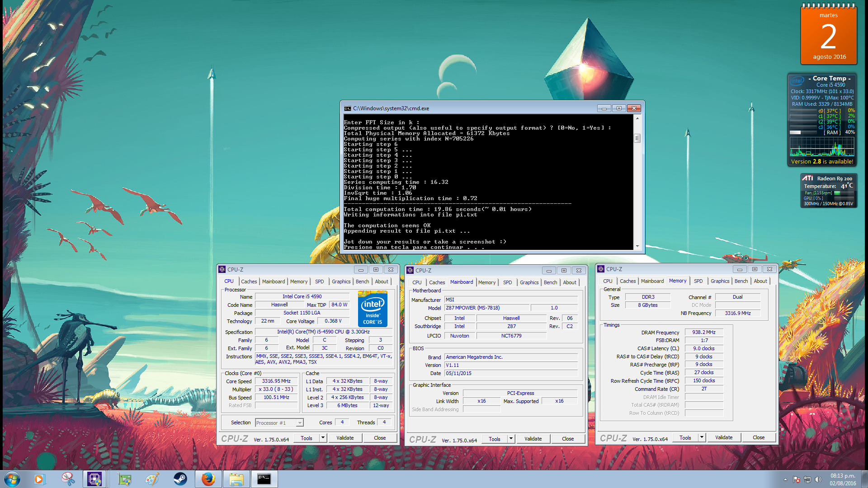Screen dimensions: 868x488
Task: Open Graphics tab in leftmost CPU-Z window
Action: coord(341,282)
